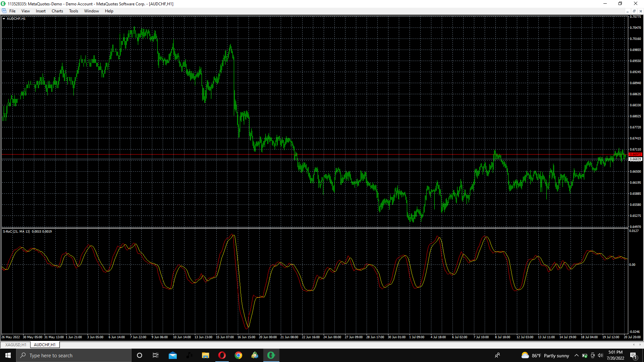Click the Task View taskbar icon

tap(156, 355)
